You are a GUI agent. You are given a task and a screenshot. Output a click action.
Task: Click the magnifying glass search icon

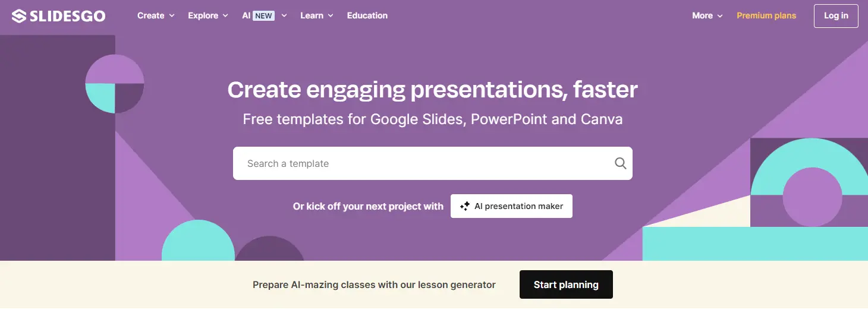(620, 163)
